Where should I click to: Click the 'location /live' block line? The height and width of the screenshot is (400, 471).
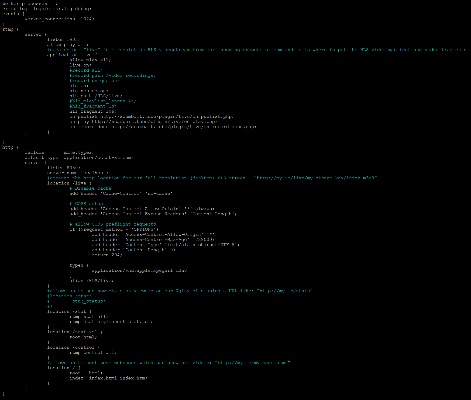70,183
